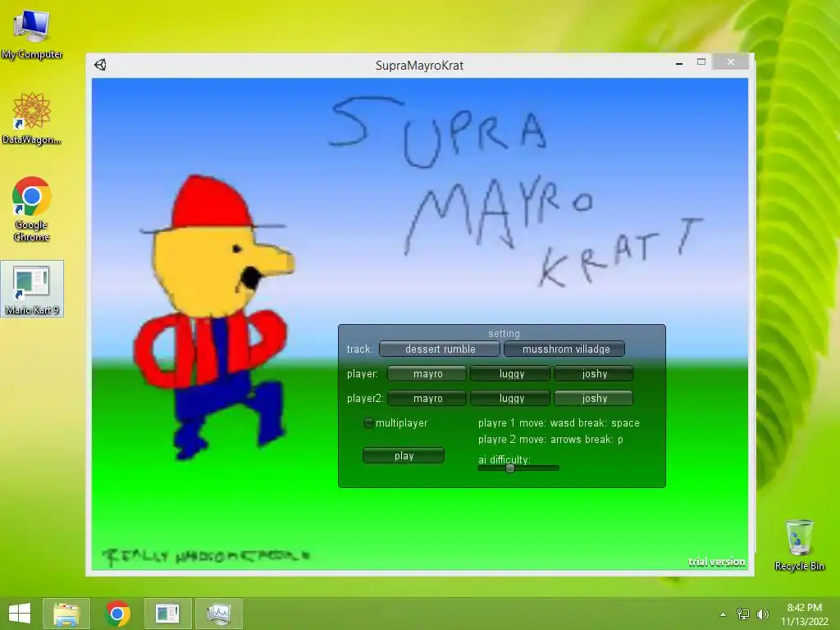Show hidden system tray icons
The image size is (840, 630).
[x=724, y=614]
